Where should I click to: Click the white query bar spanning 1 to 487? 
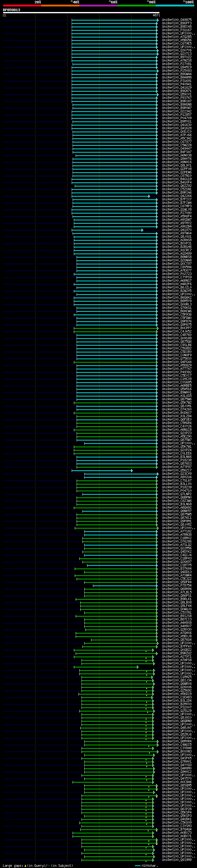(x=81, y=13)
